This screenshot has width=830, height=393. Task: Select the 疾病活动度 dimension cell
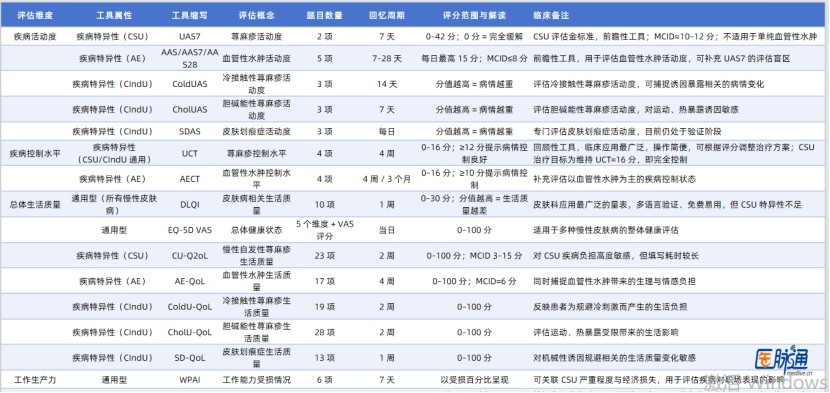[x=34, y=37]
